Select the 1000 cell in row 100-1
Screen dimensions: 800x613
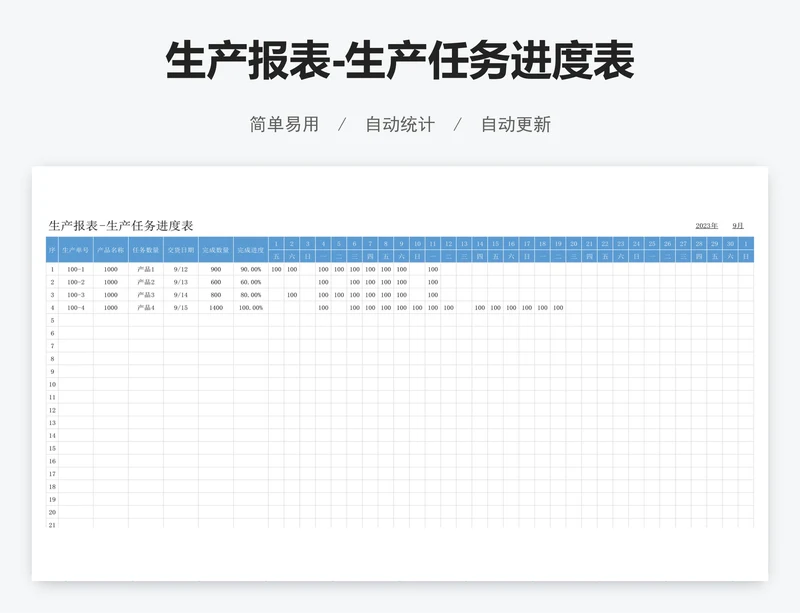point(111,269)
